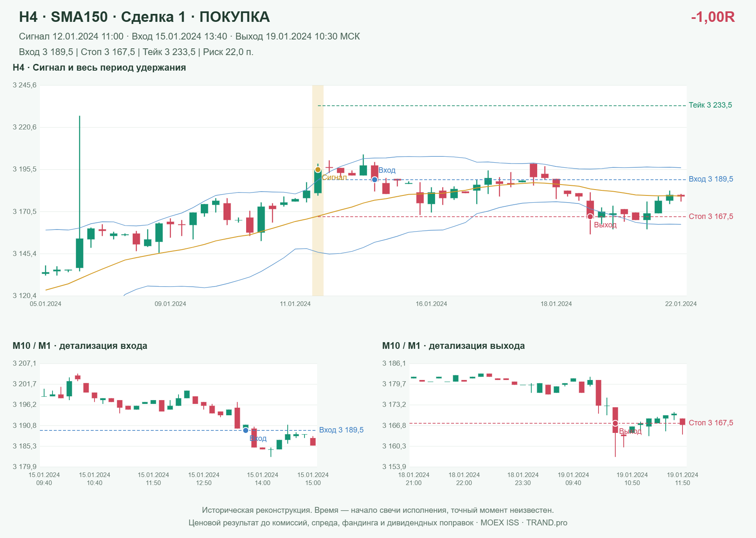Click the blue entry dot in entry detail chart
The height and width of the screenshot is (538, 756).
246,430
